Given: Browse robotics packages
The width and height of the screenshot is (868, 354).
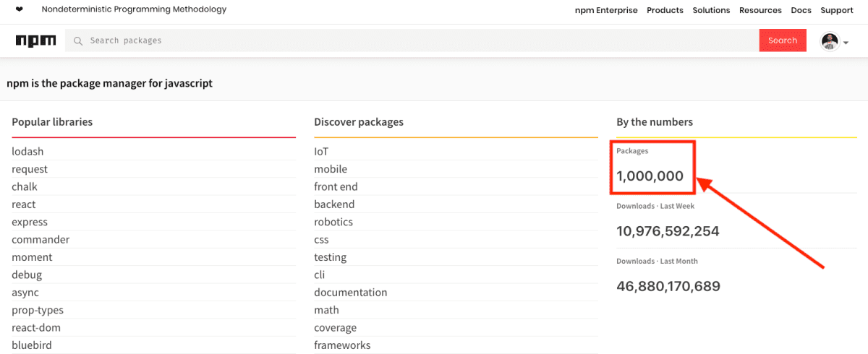Looking at the screenshot, I should pos(333,222).
